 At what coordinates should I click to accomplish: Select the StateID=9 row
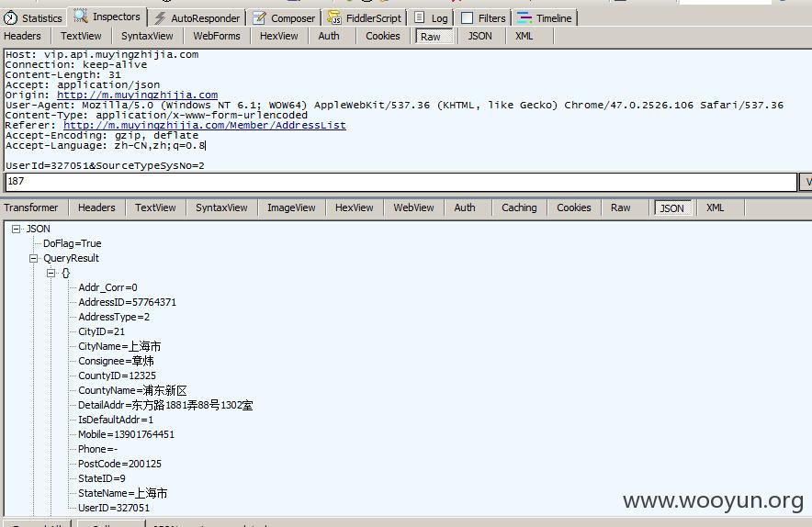101,478
